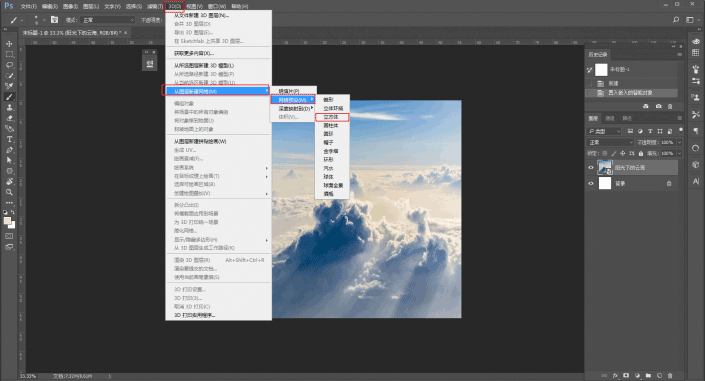Select the Move tool
The height and width of the screenshot is (381, 705).
click(x=9, y=44)
